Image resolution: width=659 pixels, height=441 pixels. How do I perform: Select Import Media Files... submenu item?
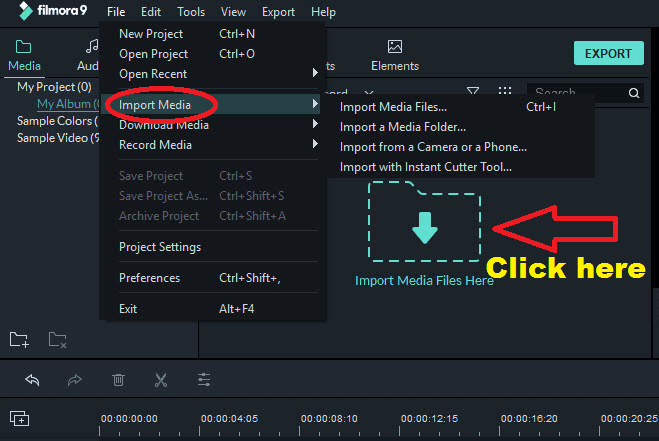pyautogui.click(x=461, y=107)
